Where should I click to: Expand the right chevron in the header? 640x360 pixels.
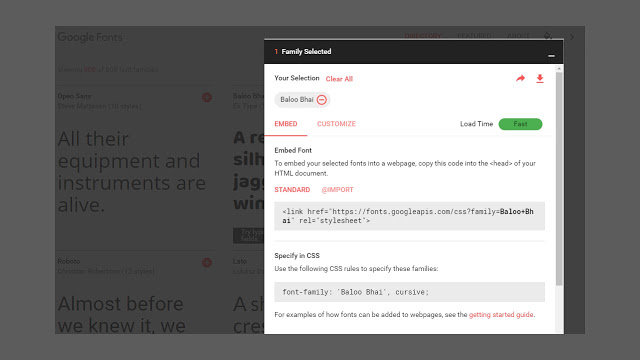tap(572, 37)
